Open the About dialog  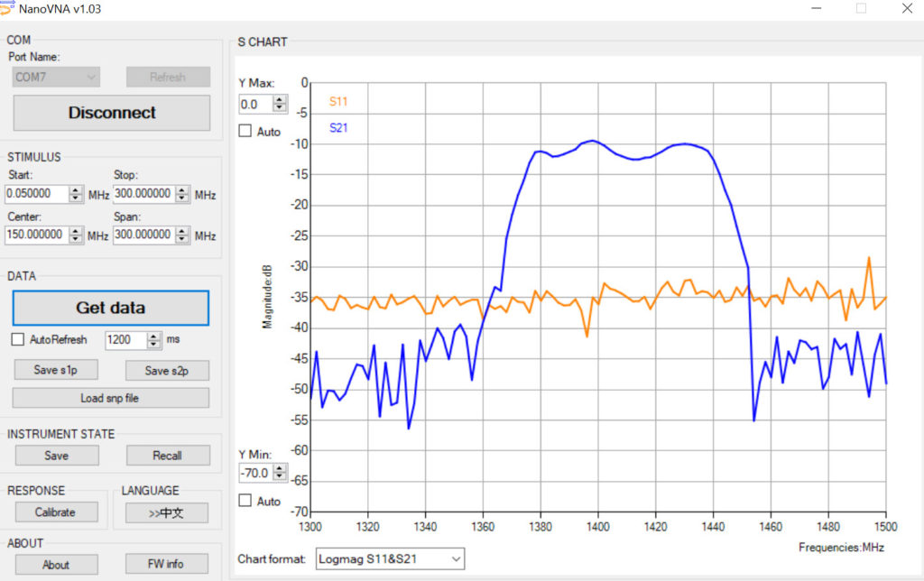pyautogui.click(x=56, y=565)
